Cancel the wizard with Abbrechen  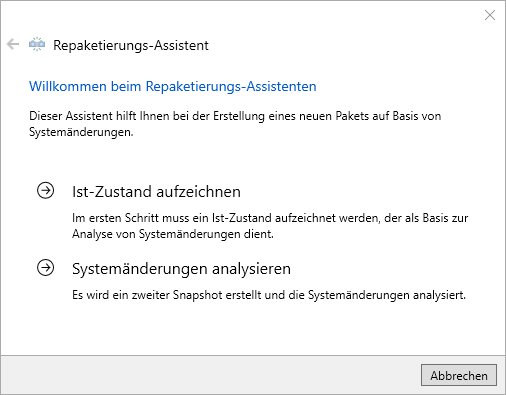point(459,375)
